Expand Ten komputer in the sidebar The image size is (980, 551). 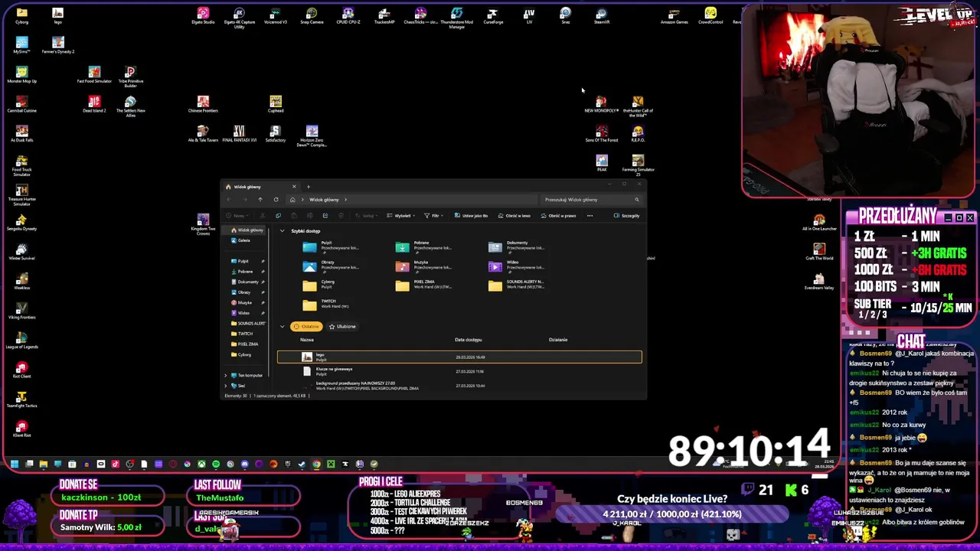226,375
